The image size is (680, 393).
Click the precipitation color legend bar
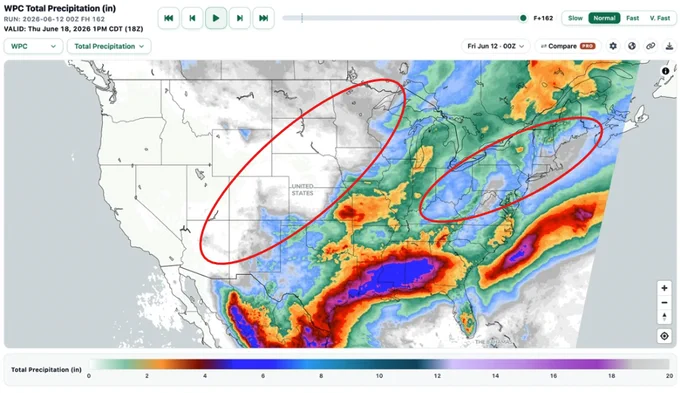click(379, 364)
